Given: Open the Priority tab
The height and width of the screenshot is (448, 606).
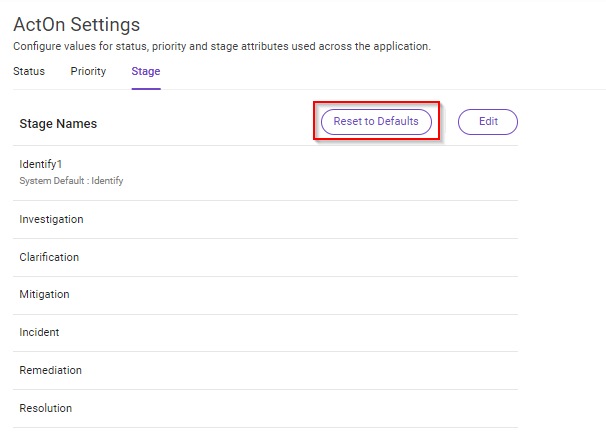Looking at the screenshot, I should click(88, 71).
